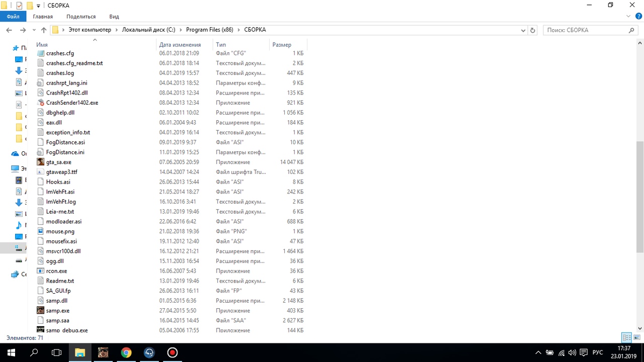The image size is (644, 362).
Task: Switch input language via РУС indicator
Action: click(597, 352)
